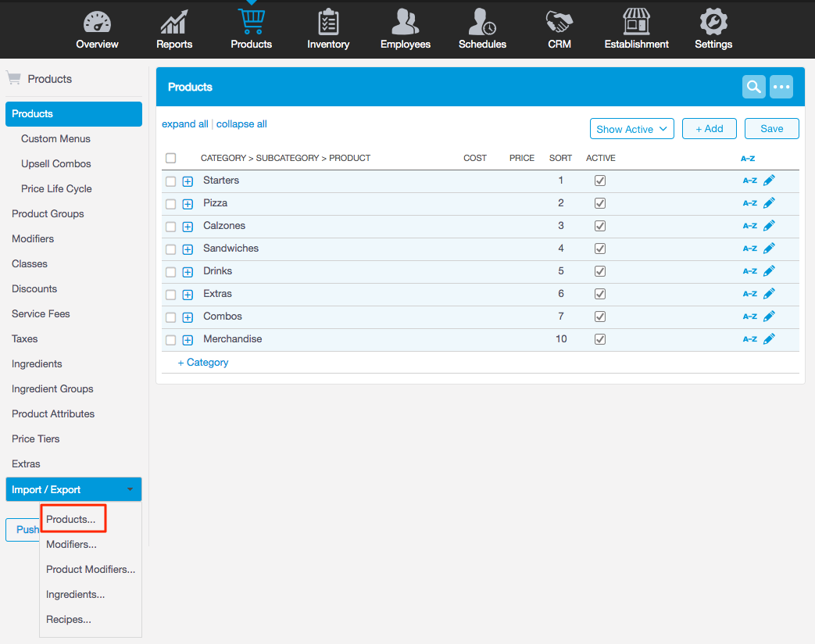Open Modifiers in the sidebar
The height and width of the screenshot is (644, 815).
point(33,239)
